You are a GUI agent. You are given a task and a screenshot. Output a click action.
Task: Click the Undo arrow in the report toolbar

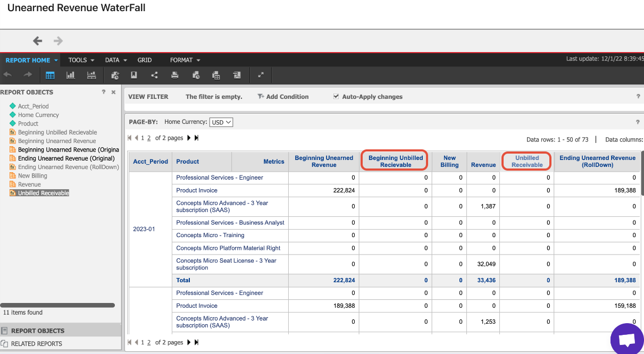[8, 75]
